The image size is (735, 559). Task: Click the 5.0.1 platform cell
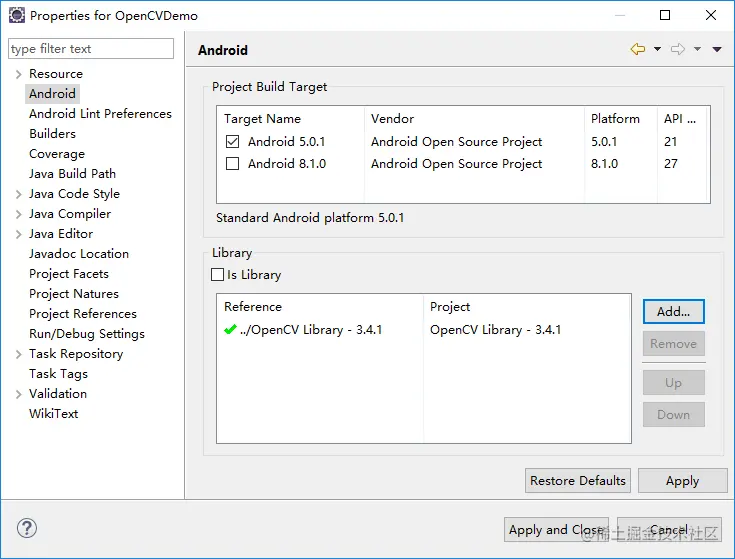tap(604, 142)
